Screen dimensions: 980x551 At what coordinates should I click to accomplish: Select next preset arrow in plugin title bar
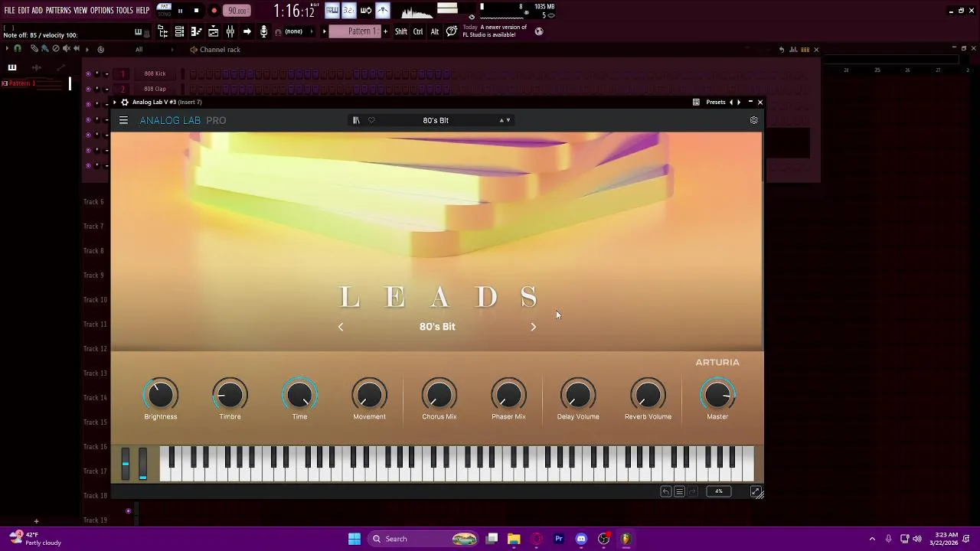(x=739, y=102)
